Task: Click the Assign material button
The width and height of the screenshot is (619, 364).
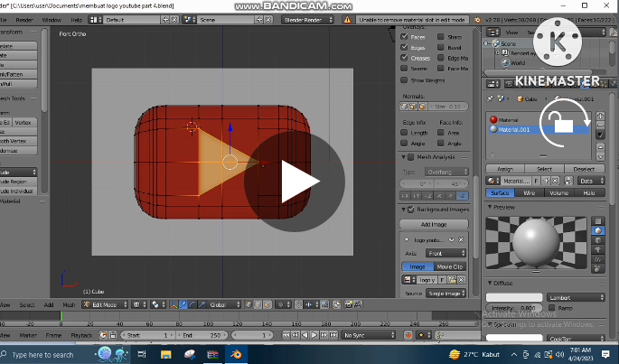Action: click(x=505, y=169)
